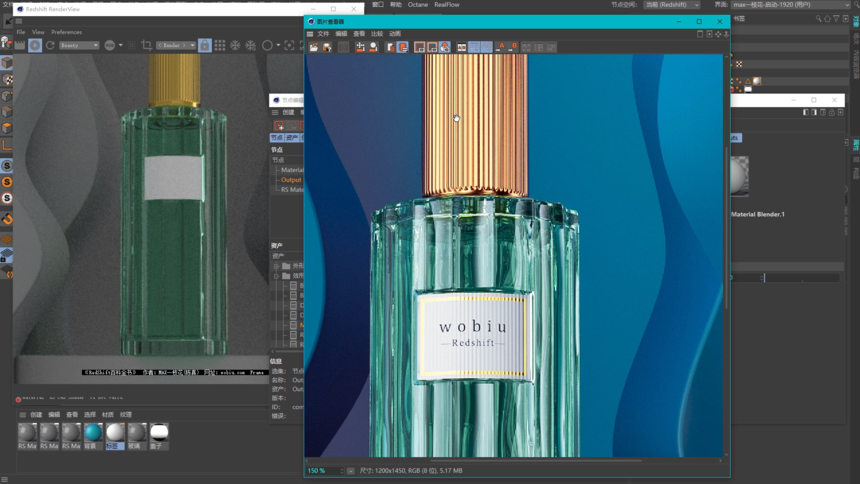Click the render region icon in picture viewer toolbar
This screenshot has width=860, height=484.
[420, 47]
